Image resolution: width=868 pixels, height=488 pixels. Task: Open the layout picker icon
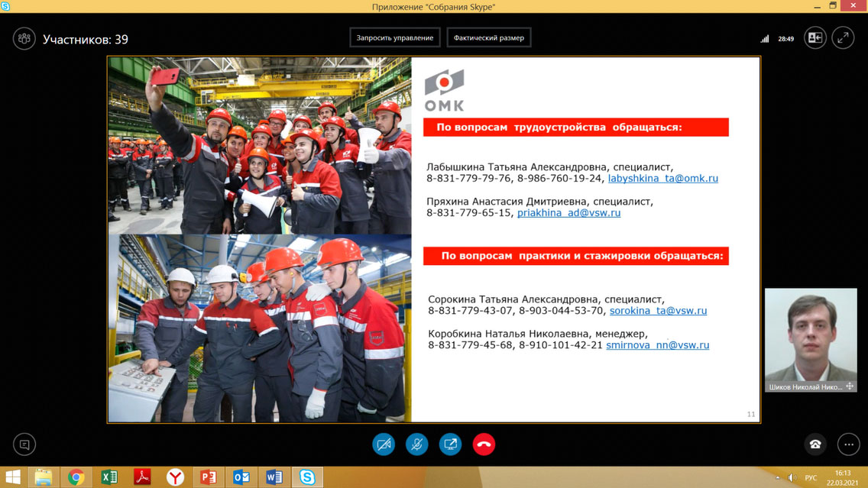[815, 38]
